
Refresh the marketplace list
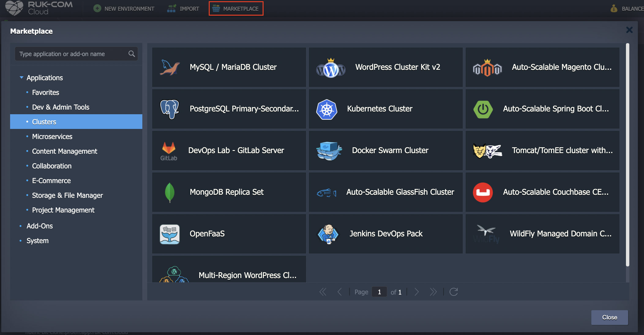pyautogui.click(x=454, y=292)
